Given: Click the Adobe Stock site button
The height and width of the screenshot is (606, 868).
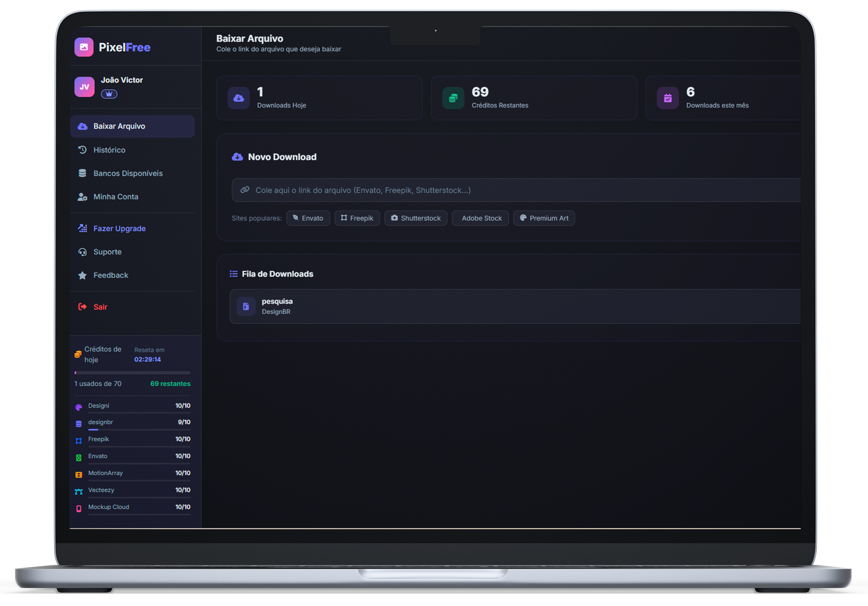Looking at the screenshot, I should pos(480,218).
